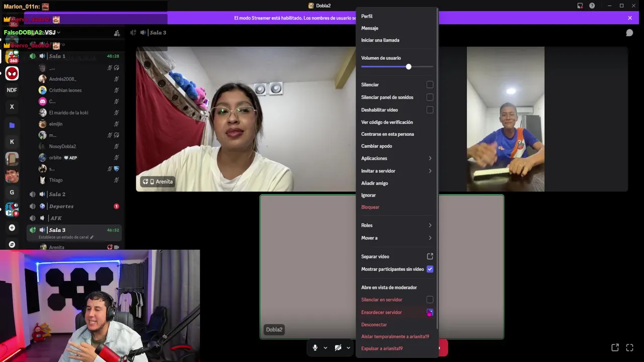Open the Spider-Man server icon
This screenshot has height=362, width=644.
[12, 73]
